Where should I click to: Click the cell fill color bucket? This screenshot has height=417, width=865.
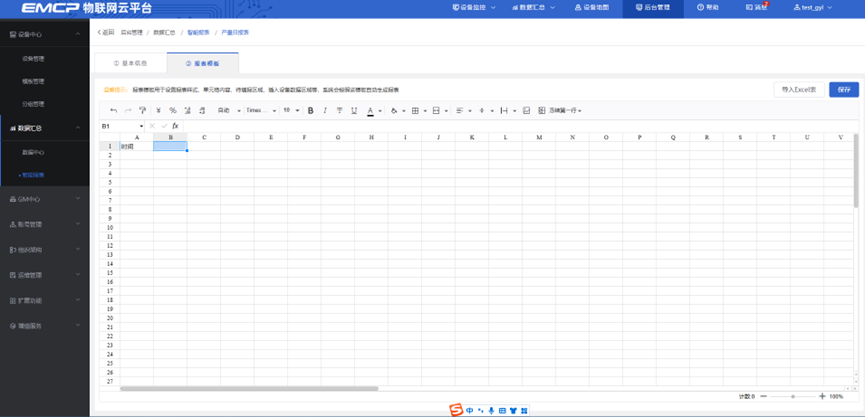coord(394,110)
